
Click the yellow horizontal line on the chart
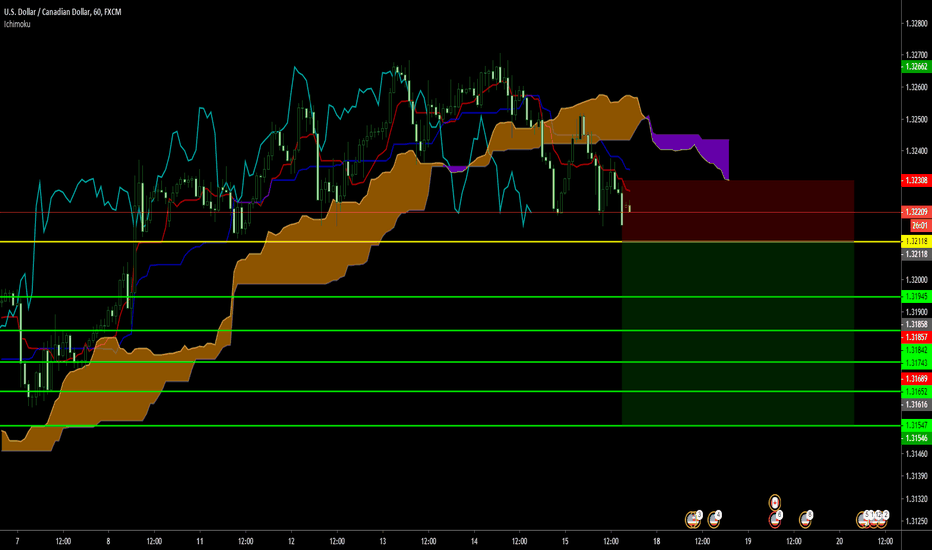point(300,242)
